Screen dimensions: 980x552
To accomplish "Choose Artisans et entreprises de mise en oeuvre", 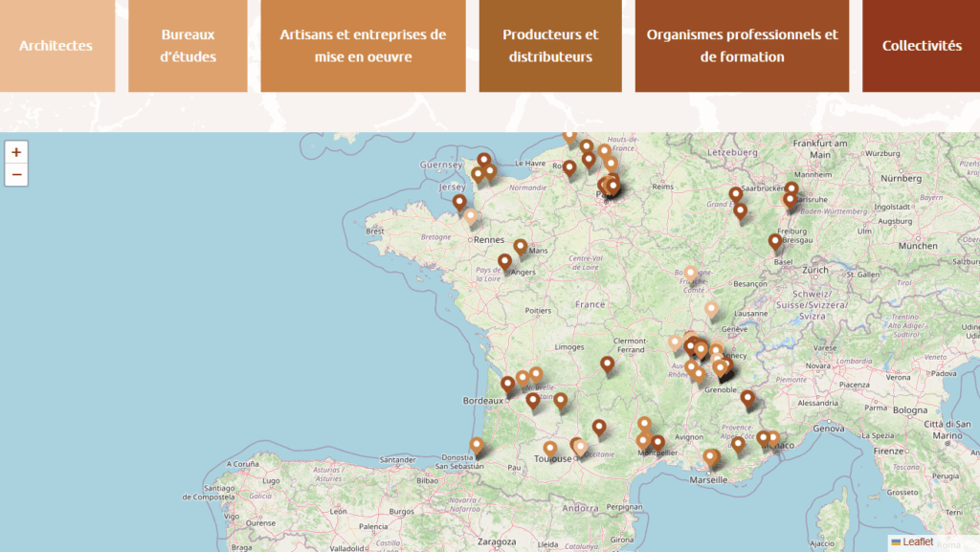I will click(363, 46).
